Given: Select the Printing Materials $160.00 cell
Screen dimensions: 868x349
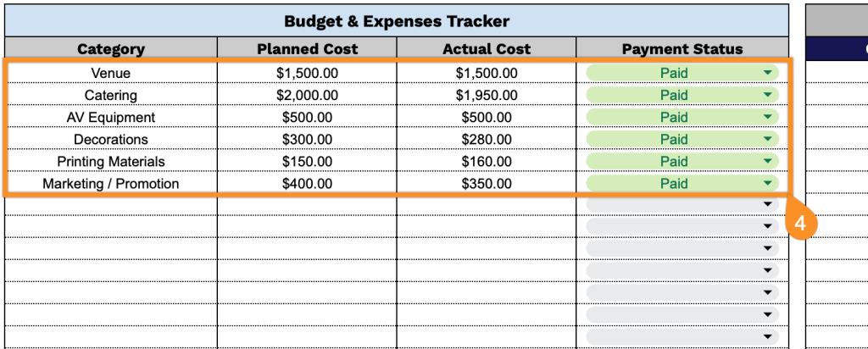Looking at the screenshot, I should 487,161.
